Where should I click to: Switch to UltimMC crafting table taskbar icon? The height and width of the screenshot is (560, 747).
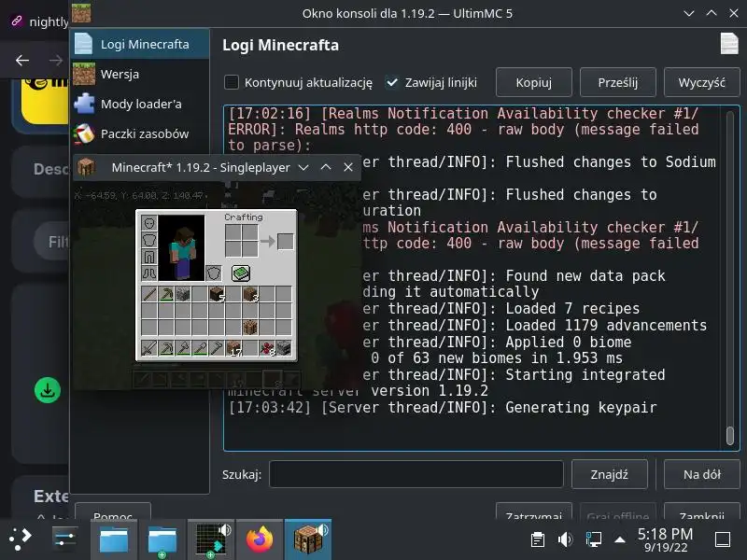pyautogui.click(x=308, y=539)
